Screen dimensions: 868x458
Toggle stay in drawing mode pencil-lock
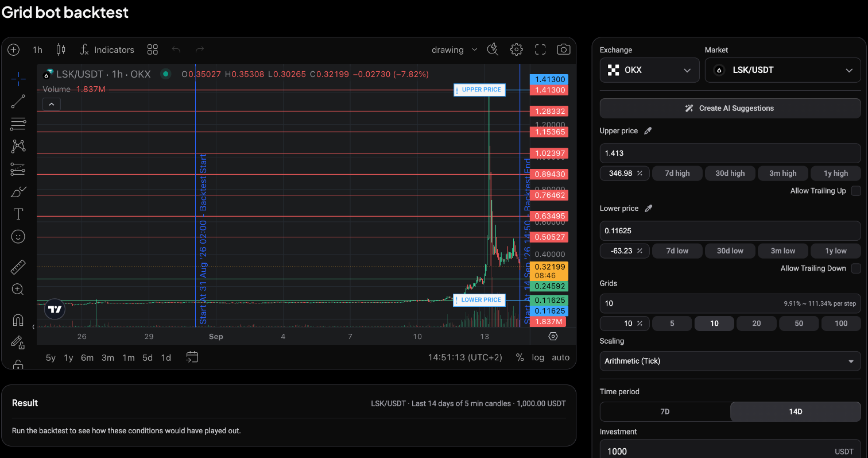click(18, 342)
